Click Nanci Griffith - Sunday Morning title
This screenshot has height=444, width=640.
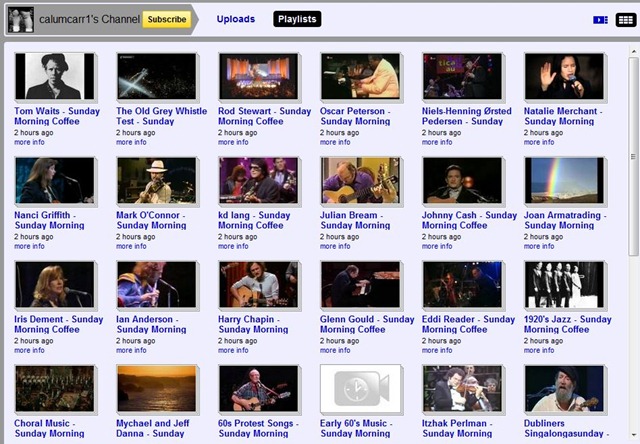[49, 220]
